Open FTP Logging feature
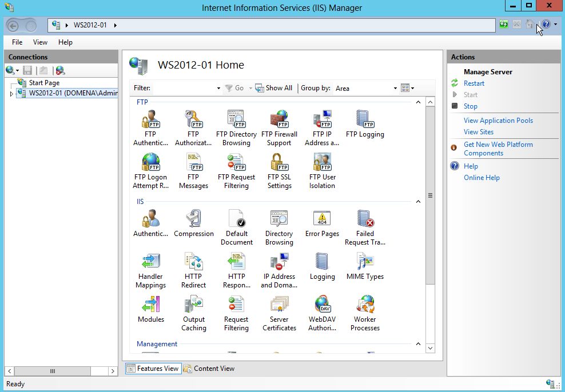This screenshot has height=392, width=565. pos(365,124)
